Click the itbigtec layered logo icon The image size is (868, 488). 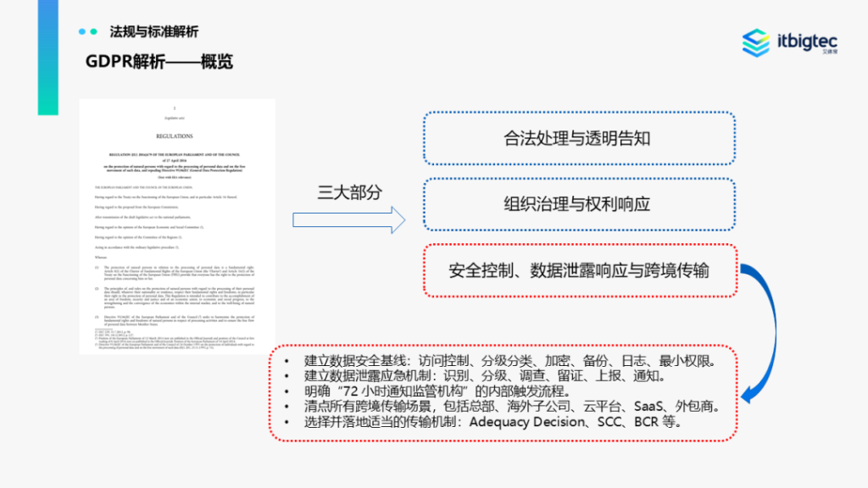(755, 42)
